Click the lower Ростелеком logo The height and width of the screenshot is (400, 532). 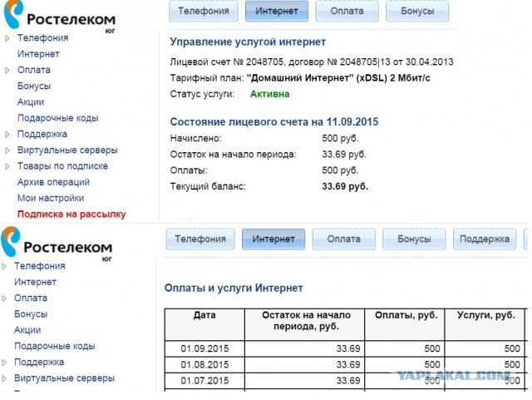(x=57, y=244)
